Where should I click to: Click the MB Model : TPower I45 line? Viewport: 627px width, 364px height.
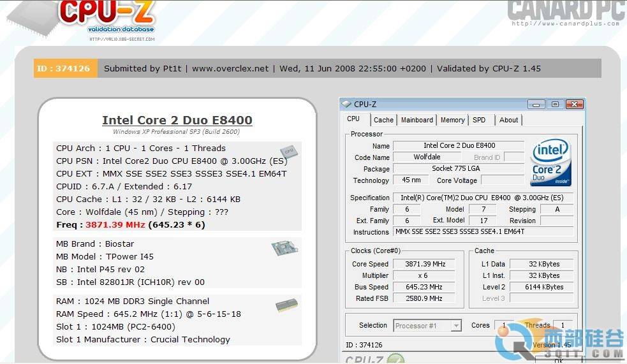click(105, 256)
